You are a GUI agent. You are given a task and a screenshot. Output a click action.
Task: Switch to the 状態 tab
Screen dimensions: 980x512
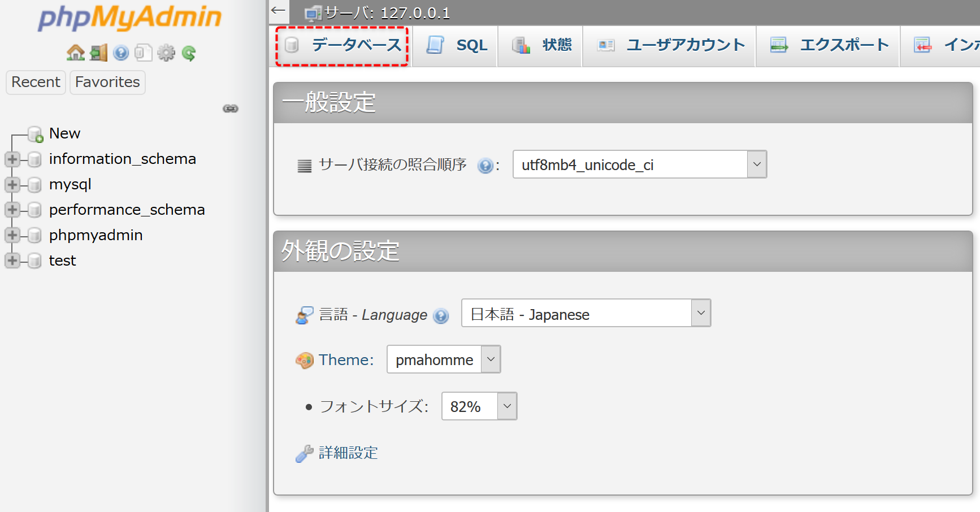(540, 46)
